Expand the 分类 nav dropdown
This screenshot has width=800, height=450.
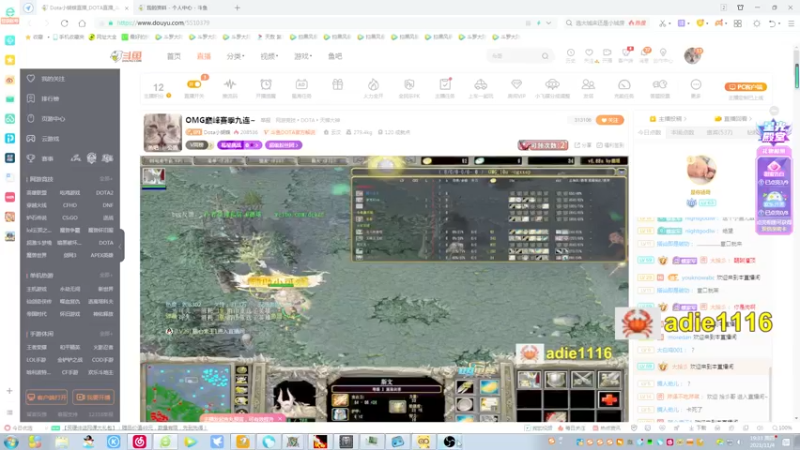click(235, 56)
